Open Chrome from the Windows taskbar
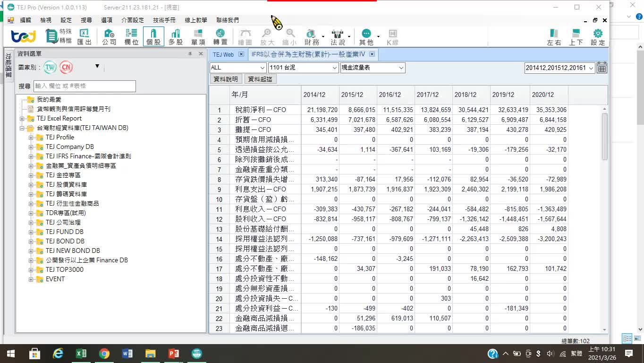 104,354
